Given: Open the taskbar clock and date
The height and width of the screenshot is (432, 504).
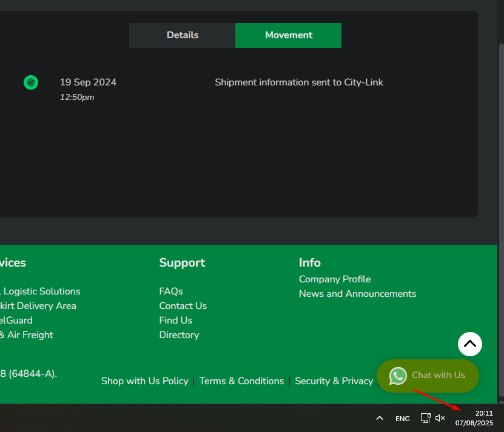Looking at the screenshot, I should (474, 418).
